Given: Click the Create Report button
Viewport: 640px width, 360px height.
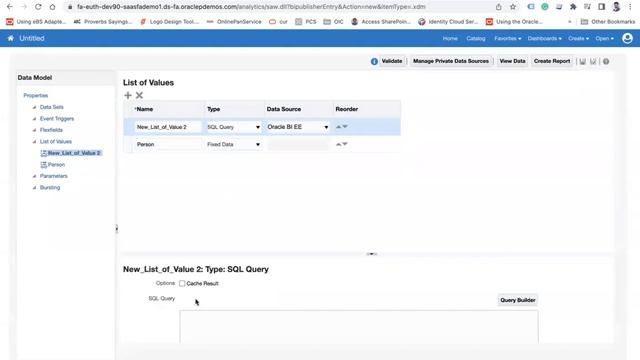Looking at the screenshot, I should [552, 61].
